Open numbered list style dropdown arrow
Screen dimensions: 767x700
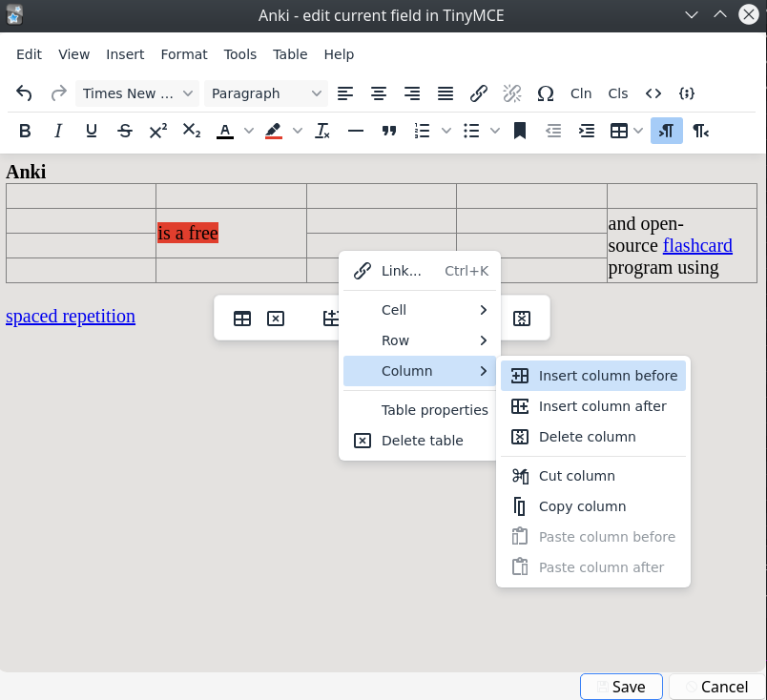pyautogui.click(x=446, y=131)
